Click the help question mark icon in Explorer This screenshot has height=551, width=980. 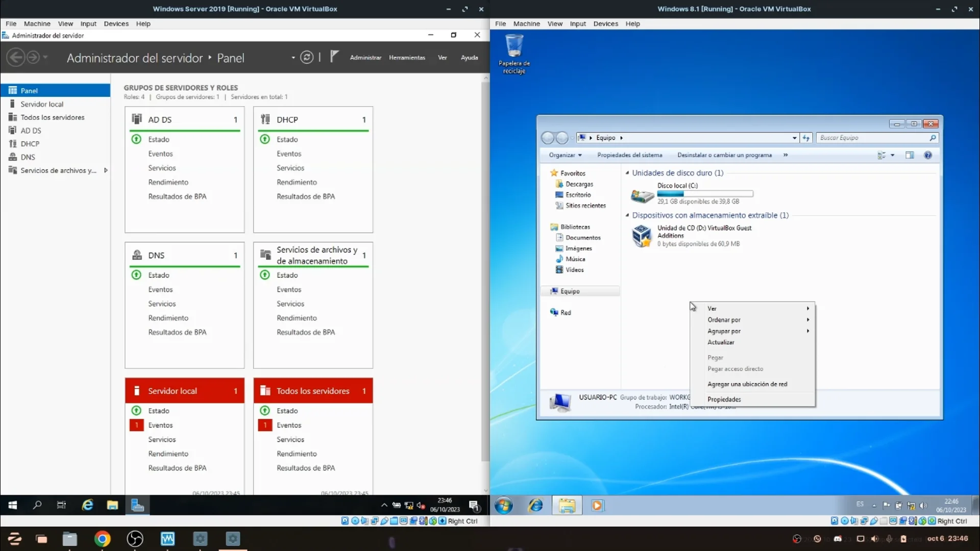pyautogui.click(x=927, y=155)
